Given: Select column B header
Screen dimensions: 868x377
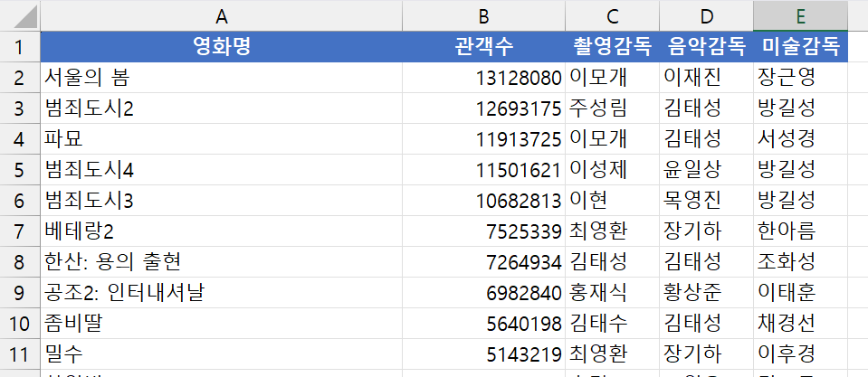Looking at the screenshot, I should [x=484, y=16].
